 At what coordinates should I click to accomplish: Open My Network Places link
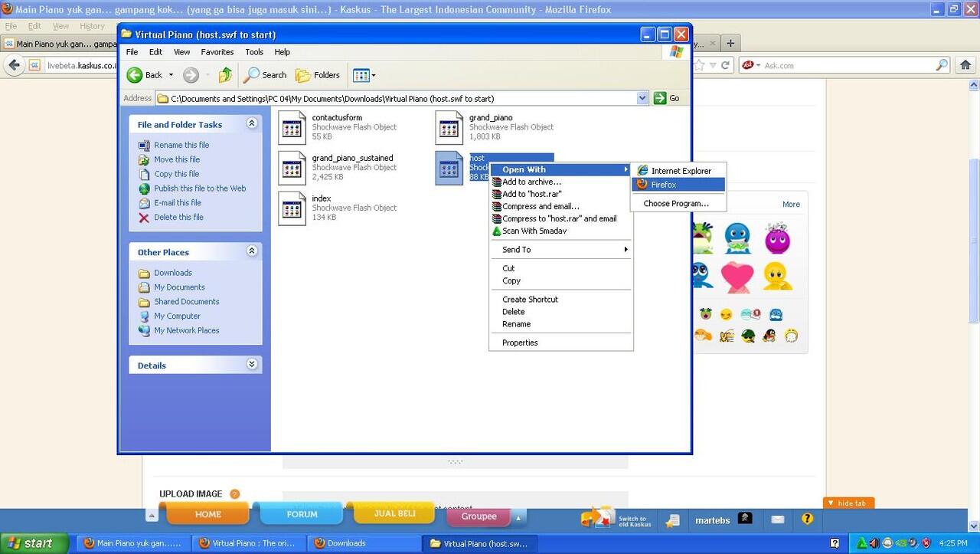tap(187, 331)
